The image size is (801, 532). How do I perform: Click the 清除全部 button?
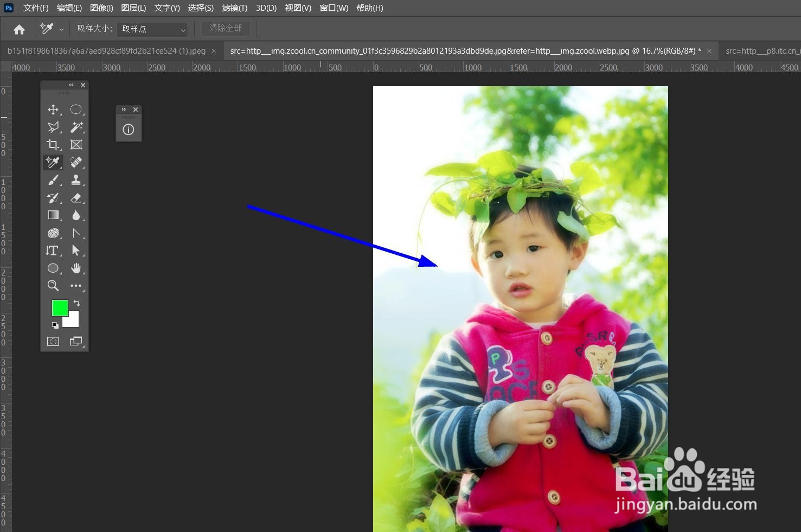226,28
